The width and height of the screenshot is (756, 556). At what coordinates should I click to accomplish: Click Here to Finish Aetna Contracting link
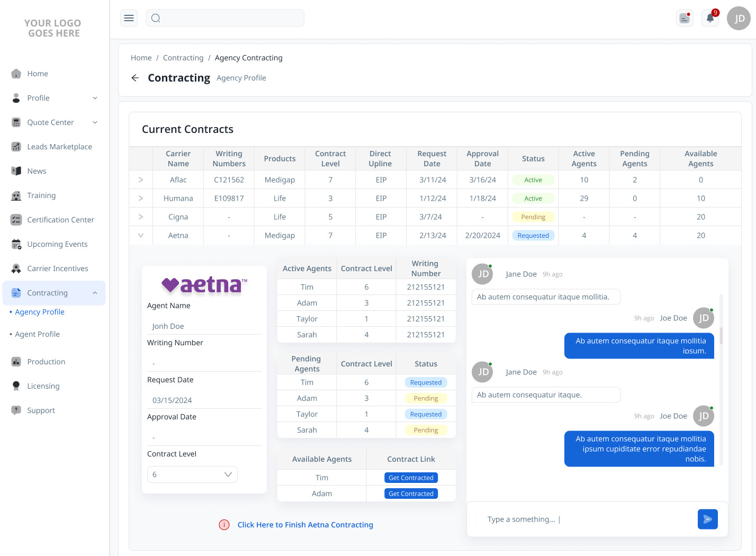click(305, 525)
